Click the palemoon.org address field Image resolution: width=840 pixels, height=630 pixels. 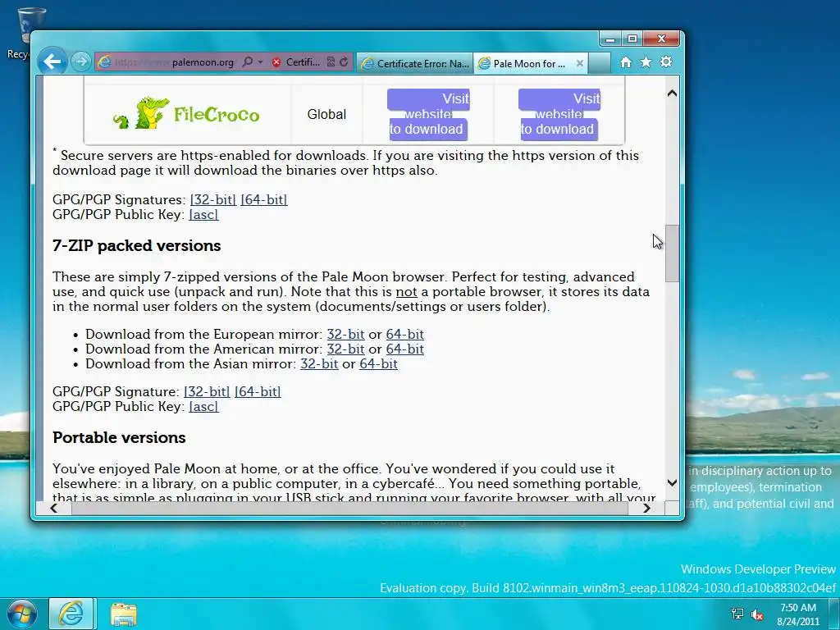coord(174,62)
